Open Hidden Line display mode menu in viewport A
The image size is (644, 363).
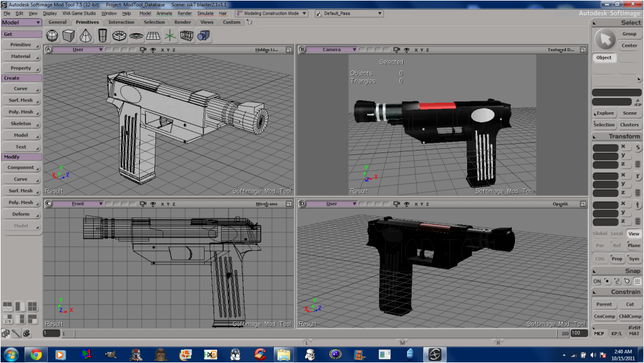click(x=266, y=50)
